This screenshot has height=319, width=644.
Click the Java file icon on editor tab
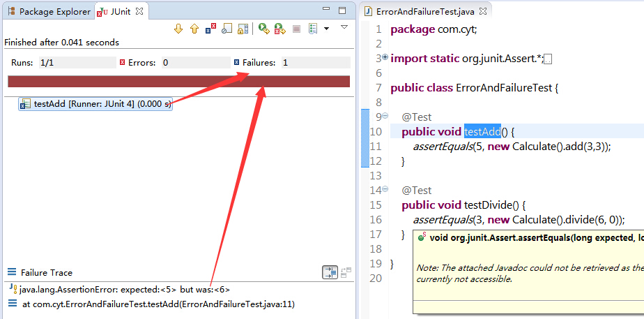click(369, 11)
